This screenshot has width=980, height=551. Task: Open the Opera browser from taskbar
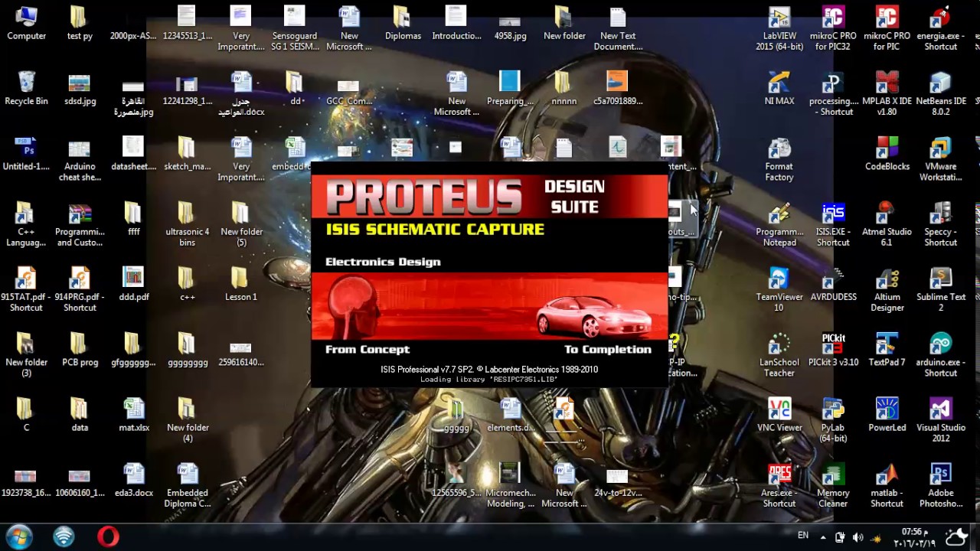pyautogui.click(x=108, y=537)
